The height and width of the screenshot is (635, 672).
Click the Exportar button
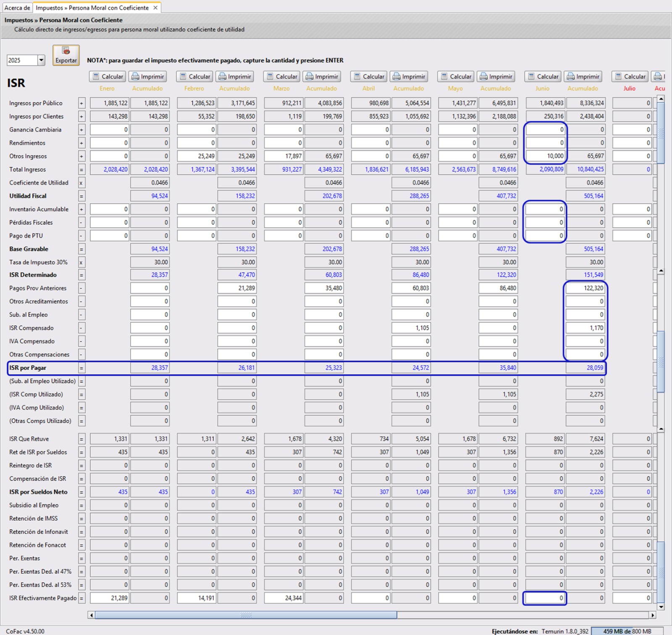[x=65, y=55]
